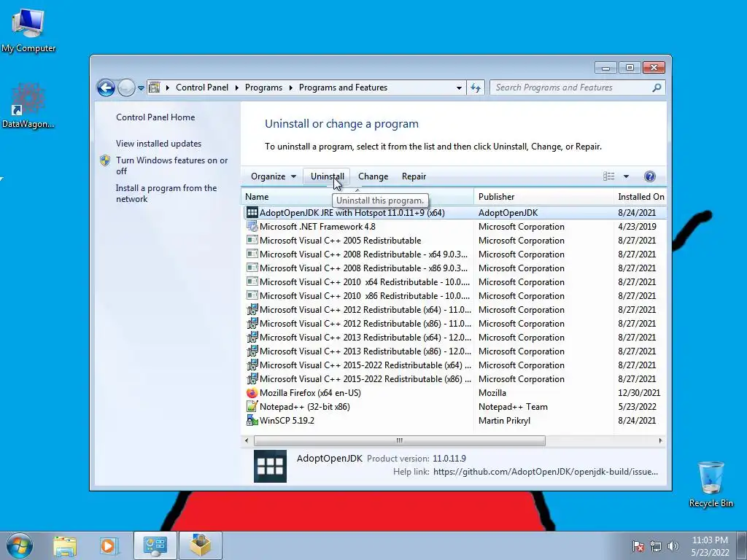Viewport: 747px width, 560px height.
Task: Click the magnifier search icon
Action: pos(657,87)
